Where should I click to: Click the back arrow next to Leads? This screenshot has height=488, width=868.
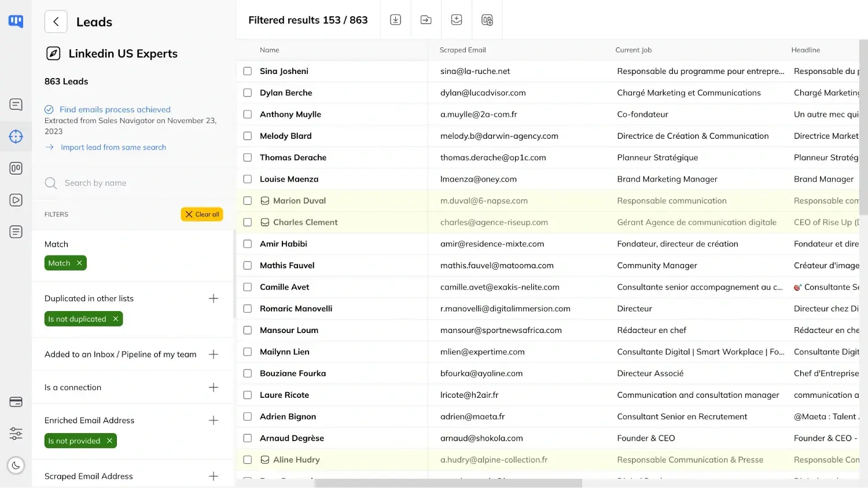click(56, 22)
